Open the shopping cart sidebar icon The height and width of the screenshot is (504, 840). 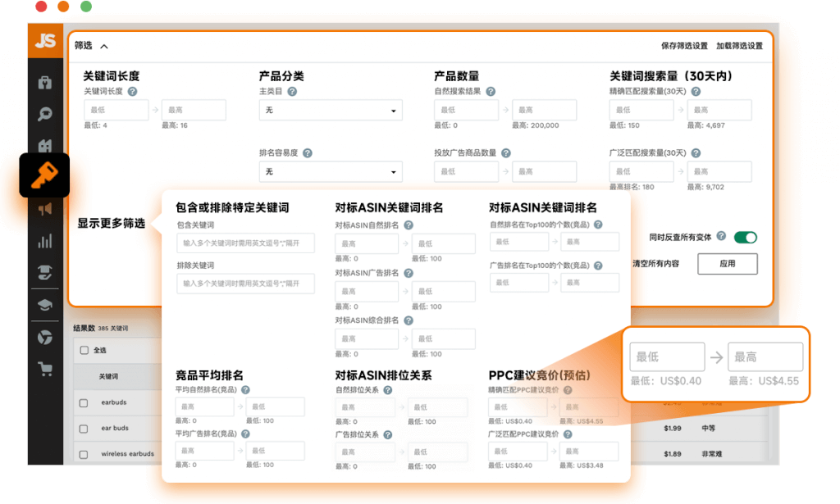[x=45, y=369]
